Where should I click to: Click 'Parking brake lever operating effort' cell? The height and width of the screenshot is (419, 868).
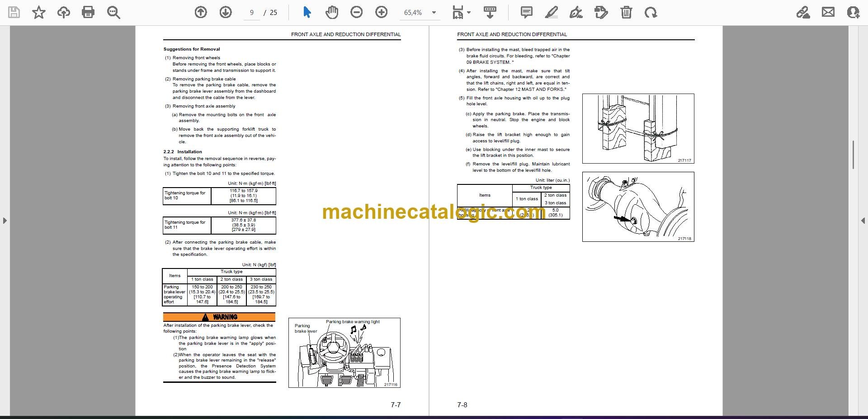175,294
